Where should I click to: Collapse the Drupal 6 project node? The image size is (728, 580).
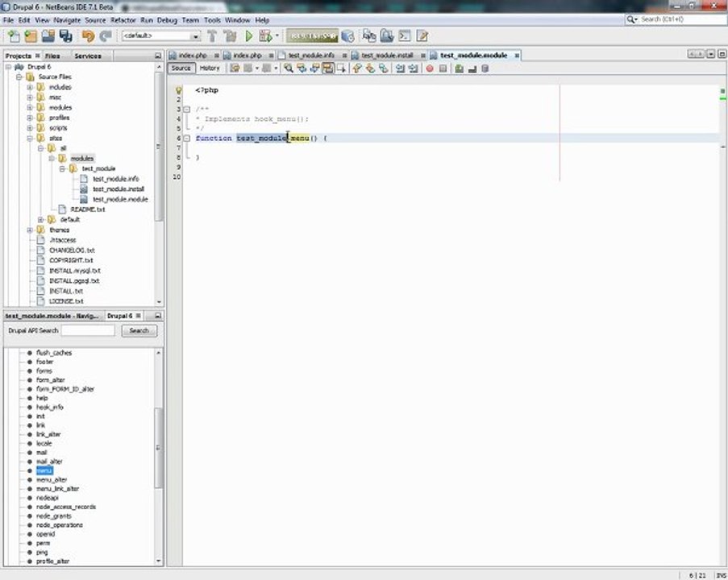tap(8, 67)
